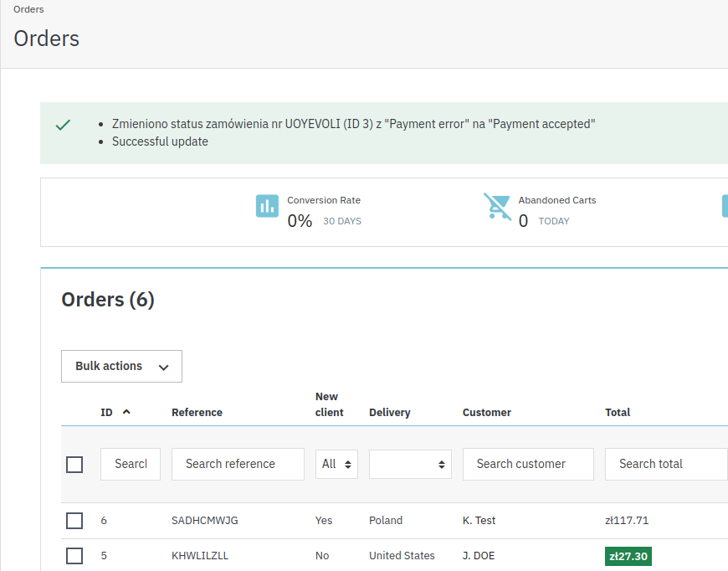Screen dimensions: 728x571
Task: Click the Conversion Rate bar chart icon
Action: click(x=267, y=206)
